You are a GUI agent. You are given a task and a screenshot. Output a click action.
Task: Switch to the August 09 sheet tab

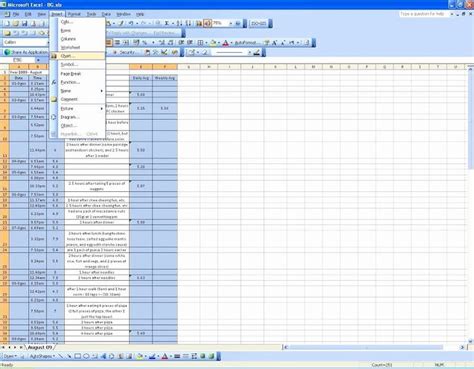pos(40,347)
